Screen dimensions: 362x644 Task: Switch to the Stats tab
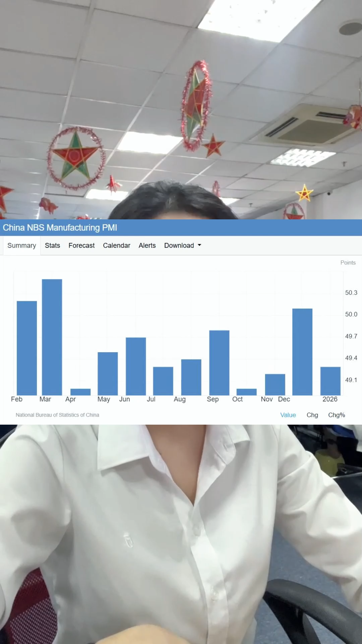click(52, 246)
